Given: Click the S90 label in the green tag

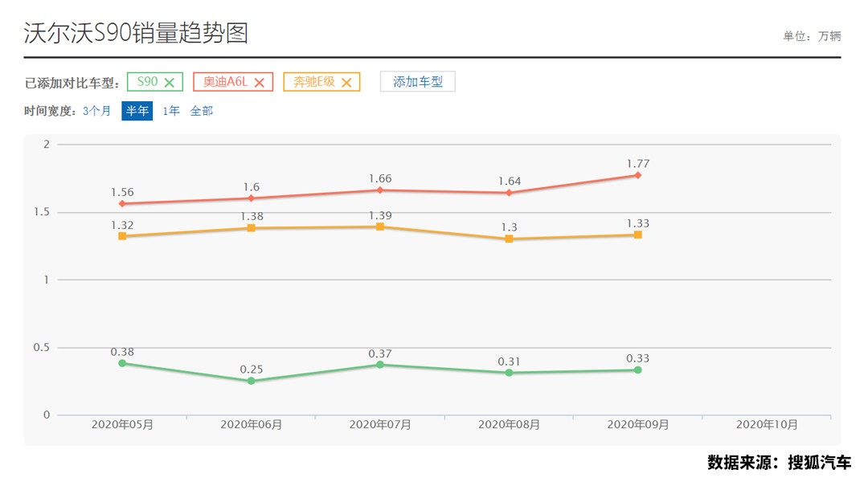Looking at the screenshot, I should point(147,82).
